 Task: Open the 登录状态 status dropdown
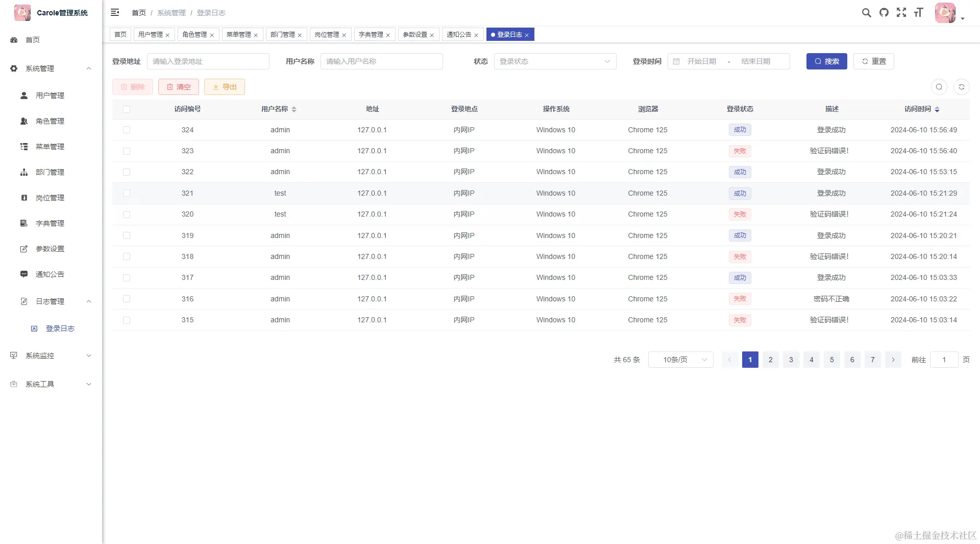[555, 61]
